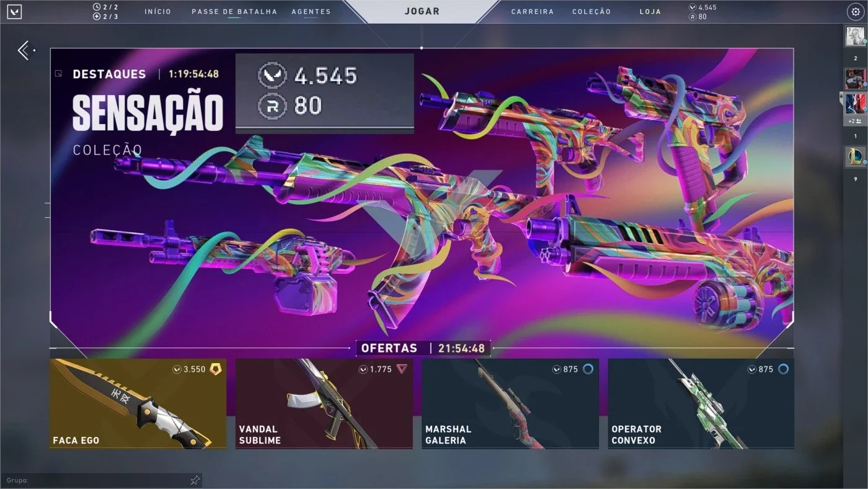Open the Marshal Galeria offer card
868x489 pixels.
[x=510, y=403]
